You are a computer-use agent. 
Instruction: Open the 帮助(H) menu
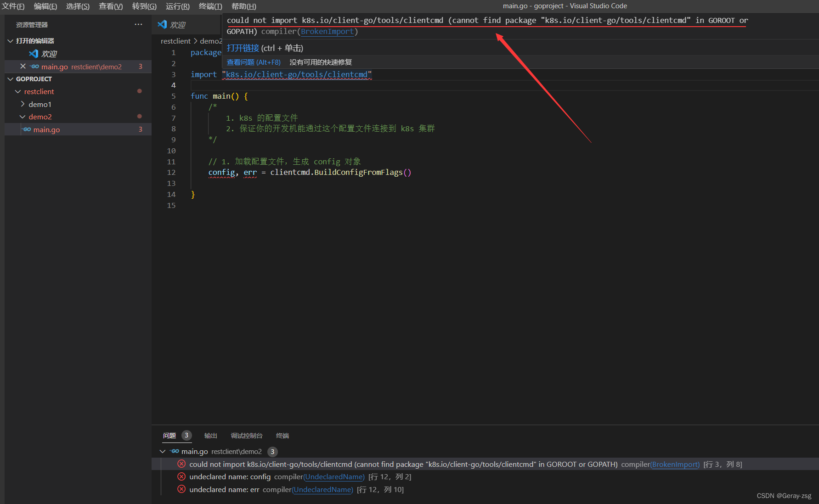(x=243, y=6)
